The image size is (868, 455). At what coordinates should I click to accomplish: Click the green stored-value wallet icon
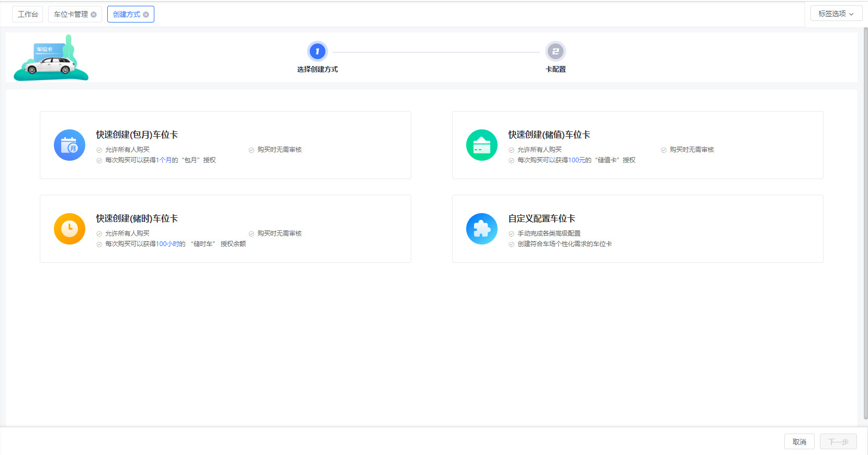point(481,145)
